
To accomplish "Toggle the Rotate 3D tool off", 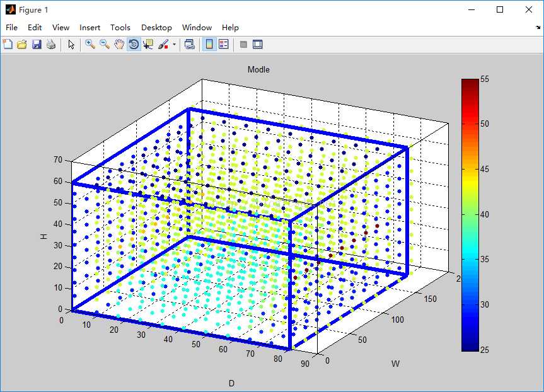I will tap(134, 44).
